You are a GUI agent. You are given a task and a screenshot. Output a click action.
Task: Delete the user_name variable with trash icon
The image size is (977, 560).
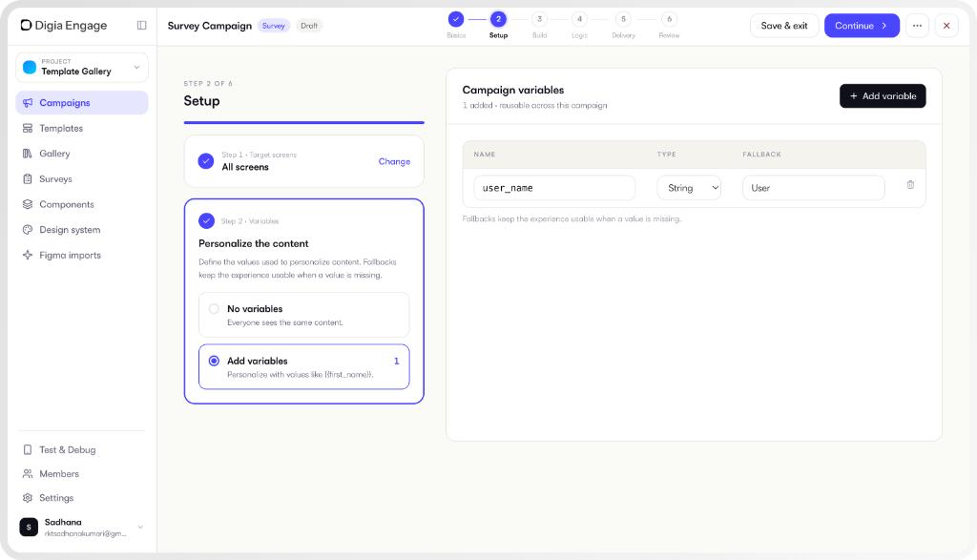click(910, 185)
